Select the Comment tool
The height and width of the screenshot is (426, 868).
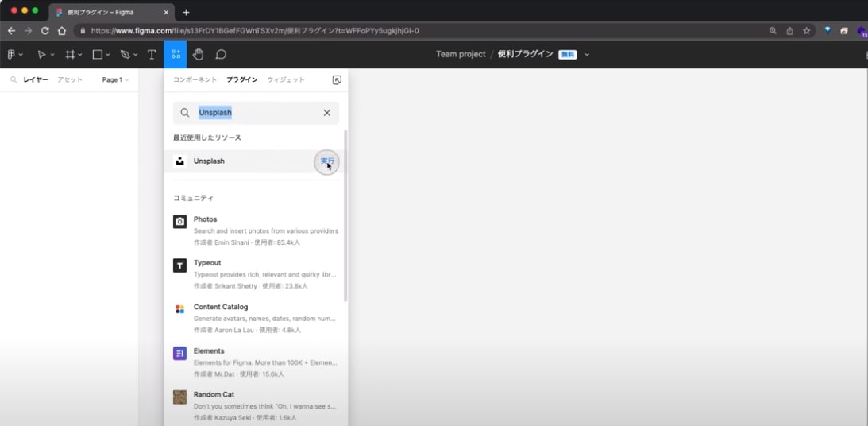[221, 54]
